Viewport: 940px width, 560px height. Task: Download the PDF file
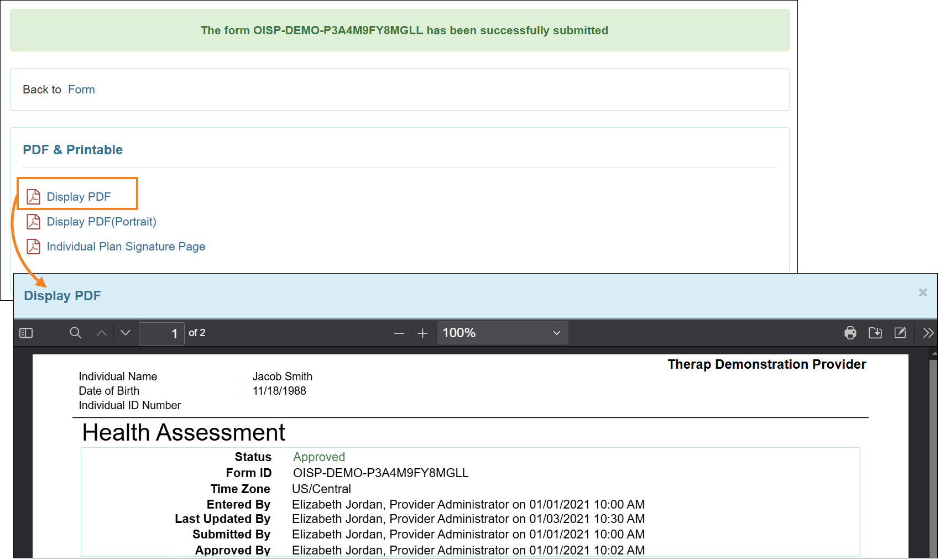click(x=875, y=333)
